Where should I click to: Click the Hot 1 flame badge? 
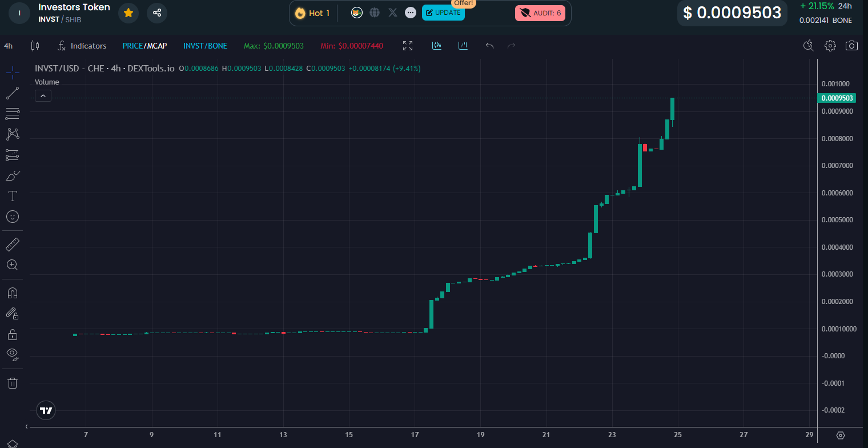[x=312, y=13]
